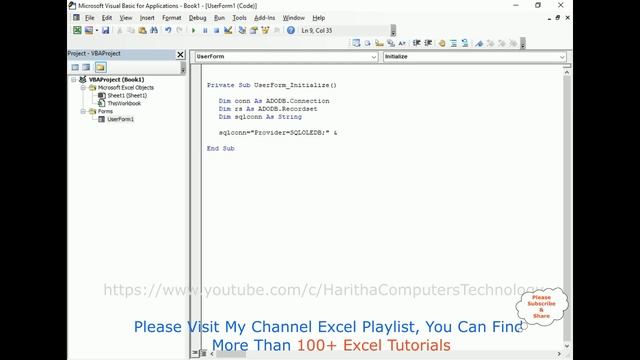This screenshot has height=360, width=640.
Task: Open Edit toolbar options overflow arrow
Action: tap(523, 44)
